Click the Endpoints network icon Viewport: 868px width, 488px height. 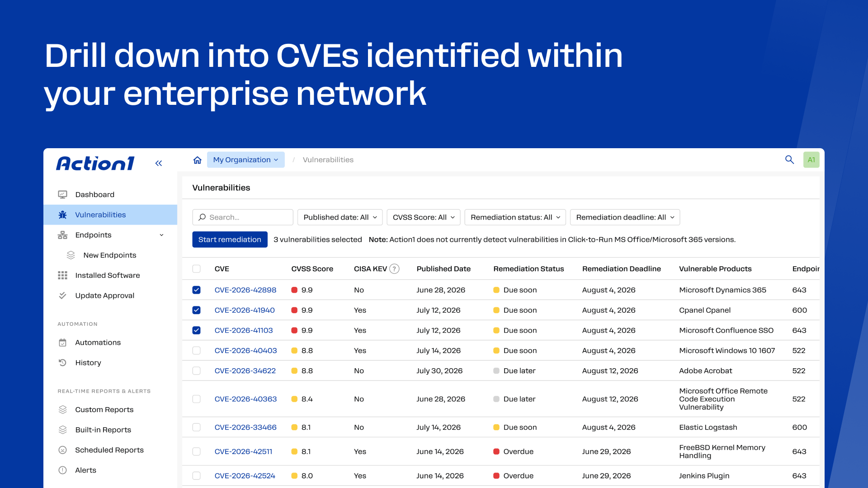click(63, 235)
